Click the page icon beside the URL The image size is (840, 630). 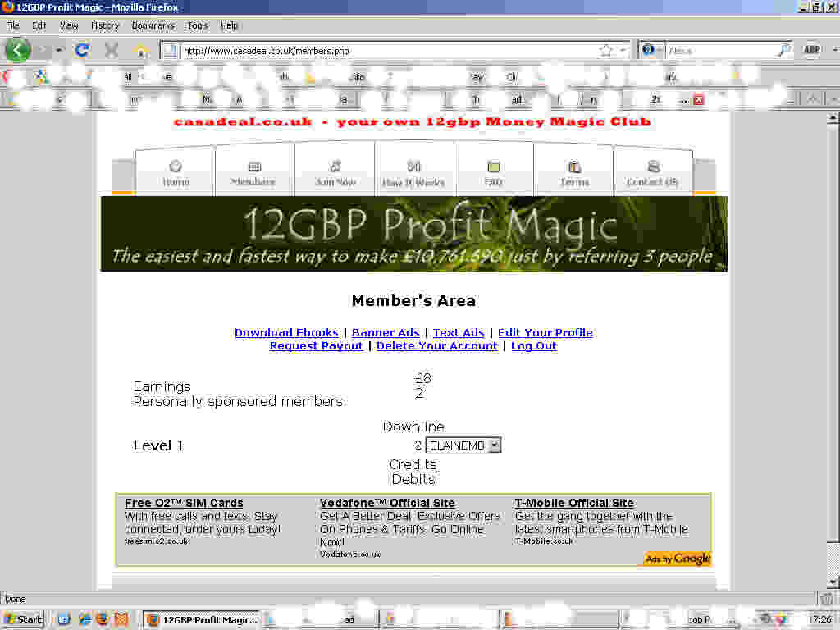click(x=170, y=50)
